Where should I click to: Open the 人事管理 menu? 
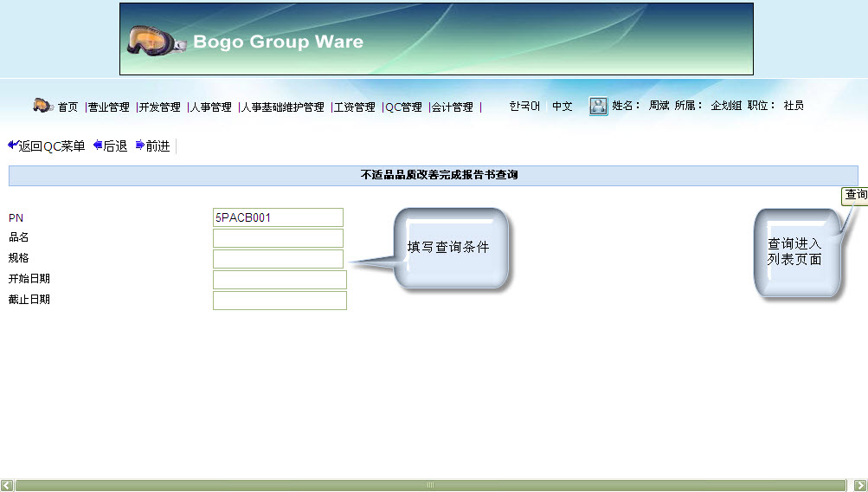(x=210, y=107)
